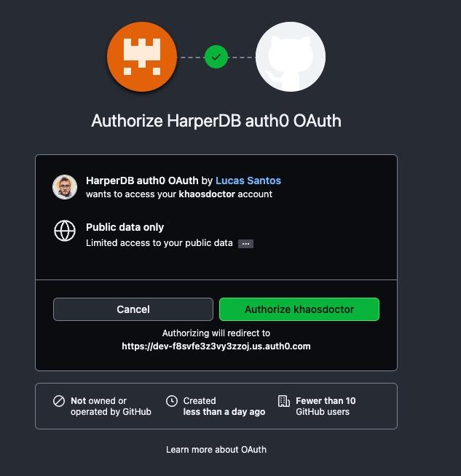Screen dimensions: 461x476
Task: Click the GitHub Octocat logo
Action: coord(291,57)
